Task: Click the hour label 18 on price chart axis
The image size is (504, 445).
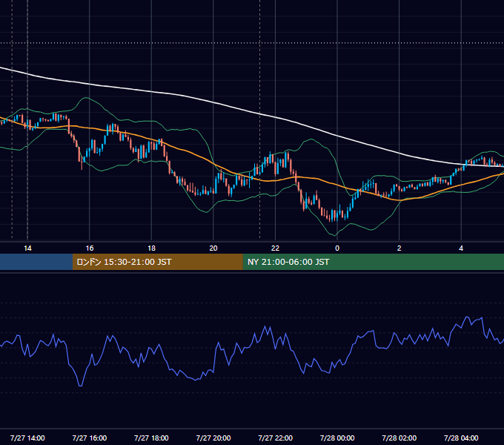Action: 151,248
